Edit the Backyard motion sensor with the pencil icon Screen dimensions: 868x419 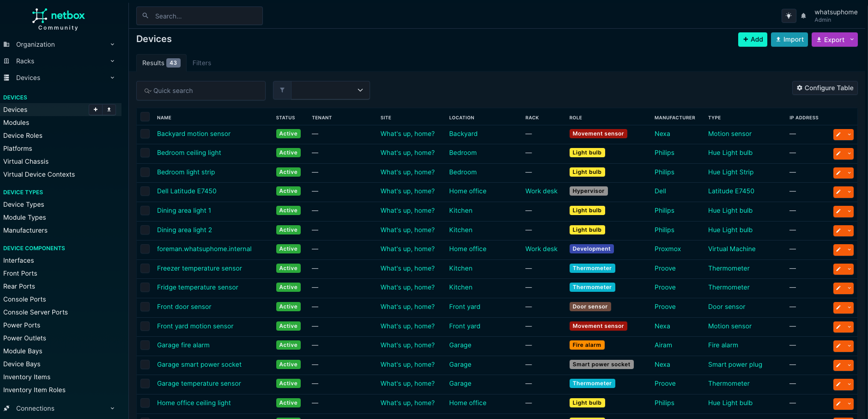(839, 135)
